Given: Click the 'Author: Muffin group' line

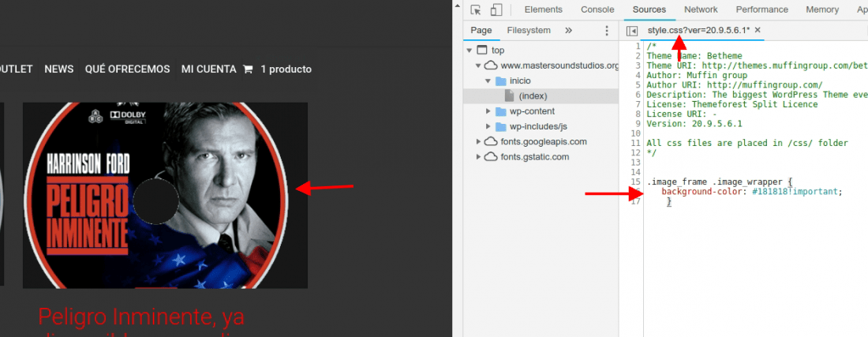Looking at the screenshot, I should tap(697, 75).
